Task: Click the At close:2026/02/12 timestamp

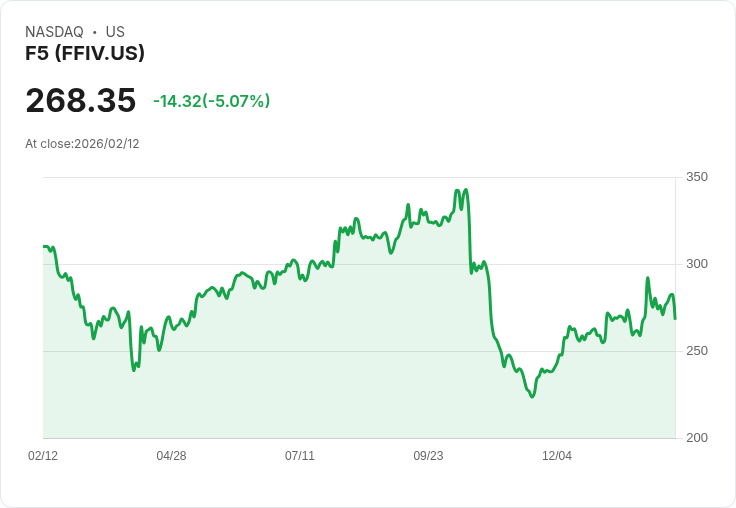Action: click(82, 144)
